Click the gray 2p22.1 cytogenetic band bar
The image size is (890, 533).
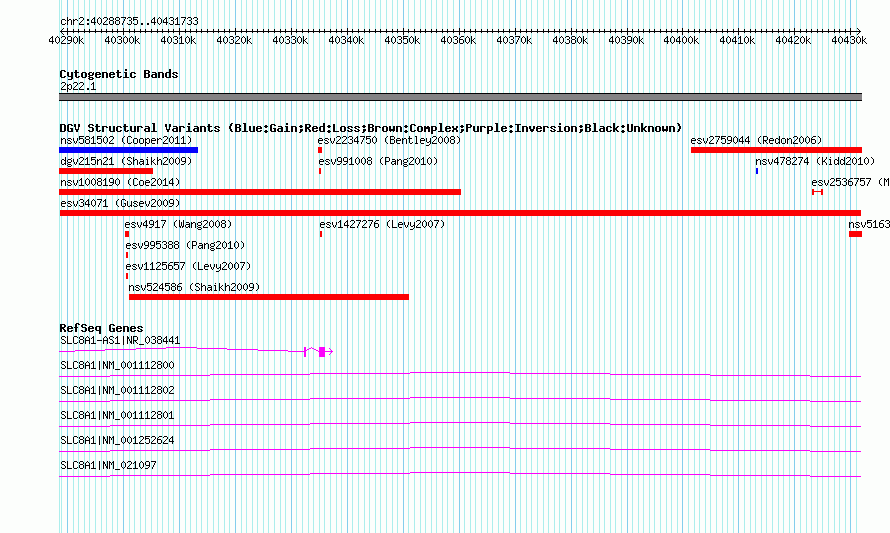pos(460,97)
